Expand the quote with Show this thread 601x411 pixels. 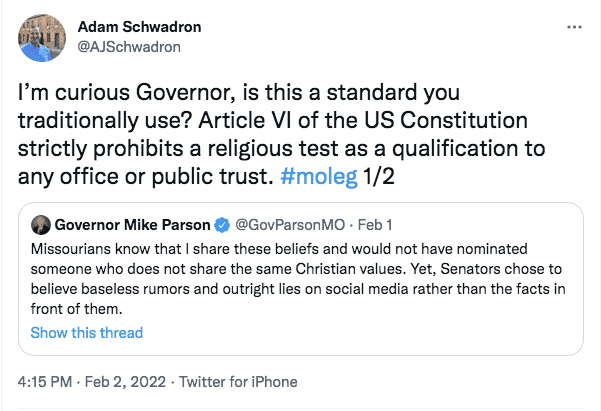[86, 332]
